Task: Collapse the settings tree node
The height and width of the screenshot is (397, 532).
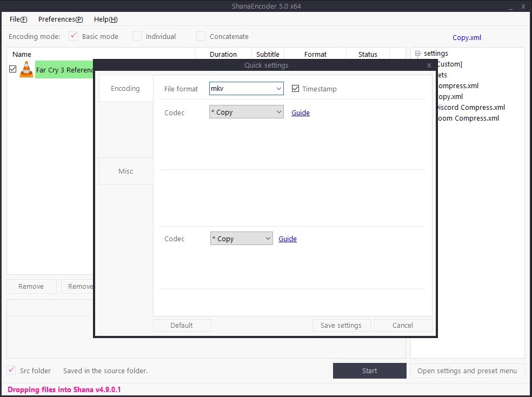Action: tap(418, 53)
